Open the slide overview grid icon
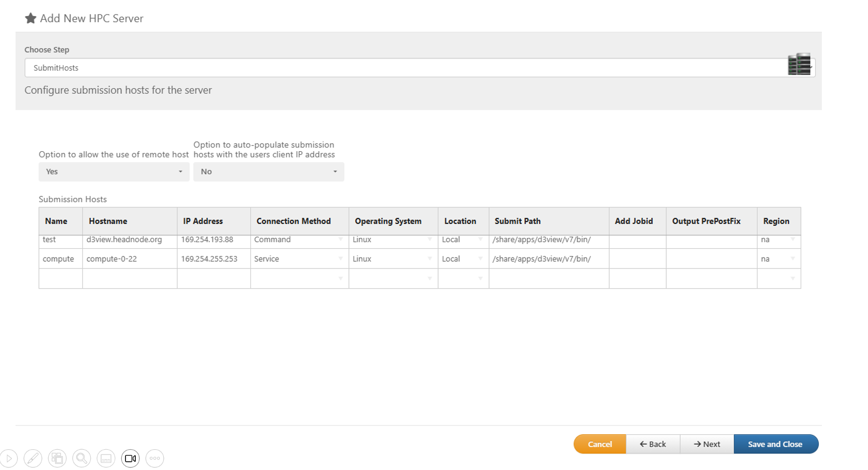This screenshot has height=470, width=868. click(57, 459)
